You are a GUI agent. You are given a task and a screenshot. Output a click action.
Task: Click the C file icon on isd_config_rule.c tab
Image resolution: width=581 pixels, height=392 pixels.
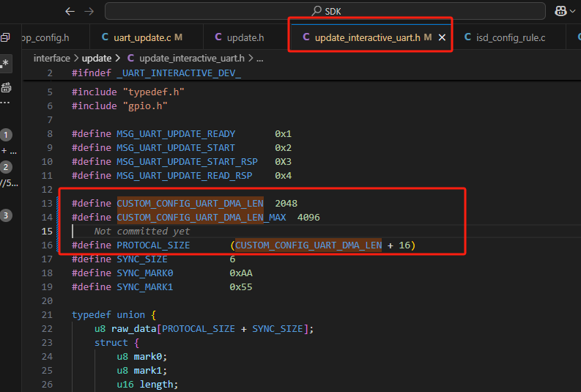coord(467,37)
